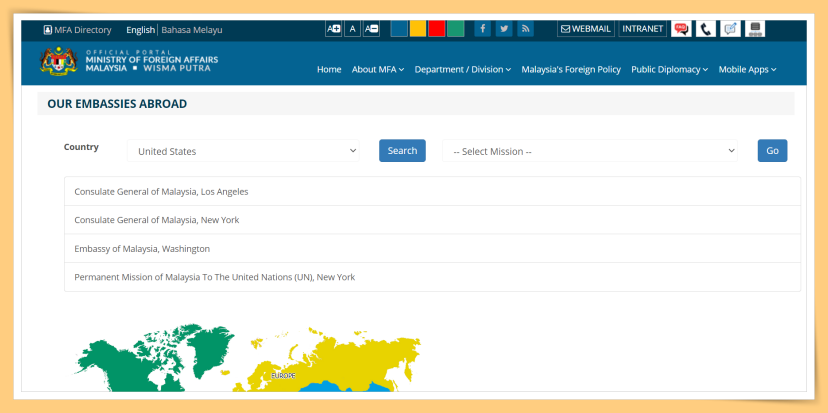The height and width of the screenshot is (413, 828).
Task: Select the yellow theme color swatch
Action: [x=418, y=29]
